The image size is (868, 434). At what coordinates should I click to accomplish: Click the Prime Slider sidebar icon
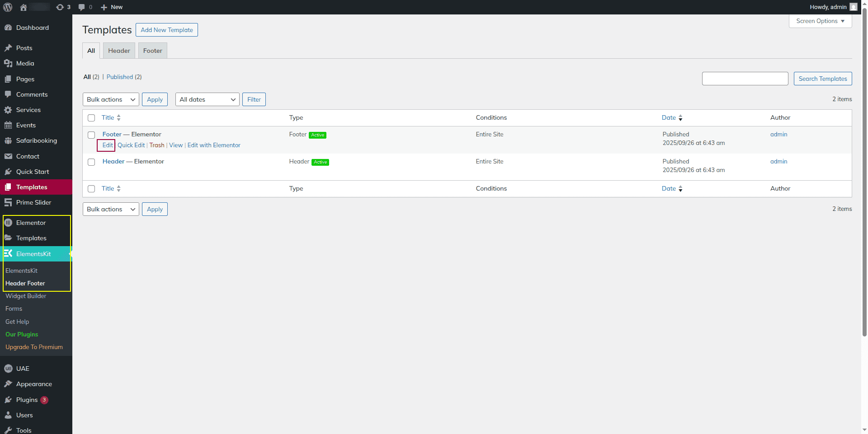click(x=8, y=202)
